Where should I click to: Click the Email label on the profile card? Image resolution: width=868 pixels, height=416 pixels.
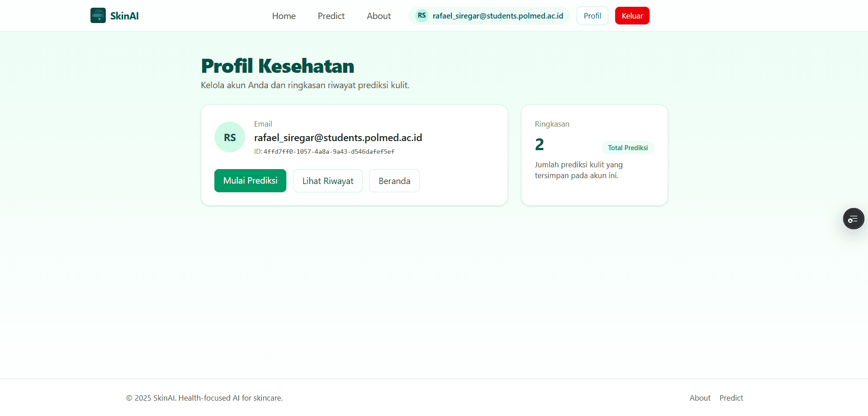click(263, 123)
